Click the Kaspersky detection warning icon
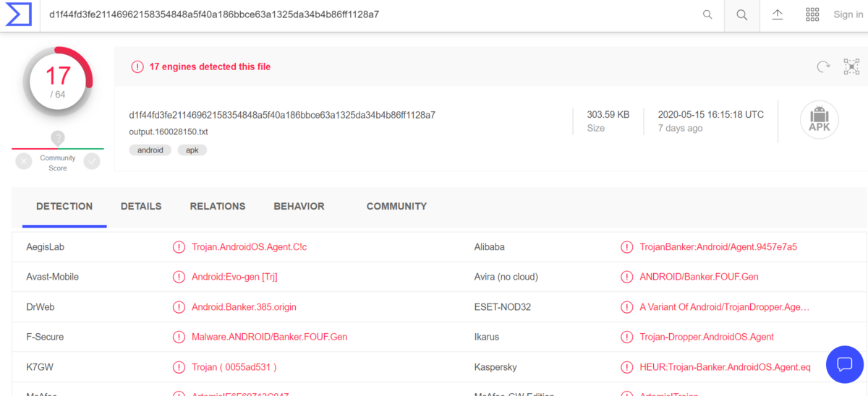This screenshot has width=868, height=396. pyautogui.click(x=627, y=367)
